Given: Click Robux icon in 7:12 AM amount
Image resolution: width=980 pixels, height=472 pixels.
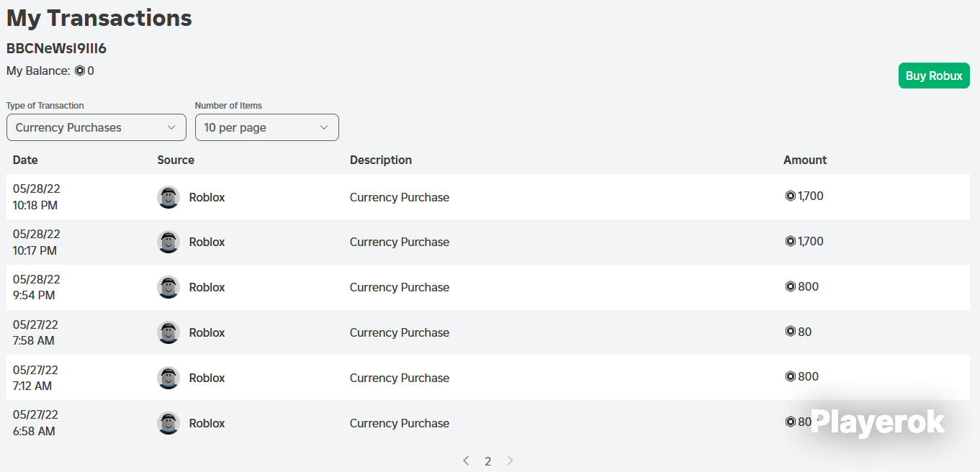Looking at the screenshot, I should [x=790, y=376].
